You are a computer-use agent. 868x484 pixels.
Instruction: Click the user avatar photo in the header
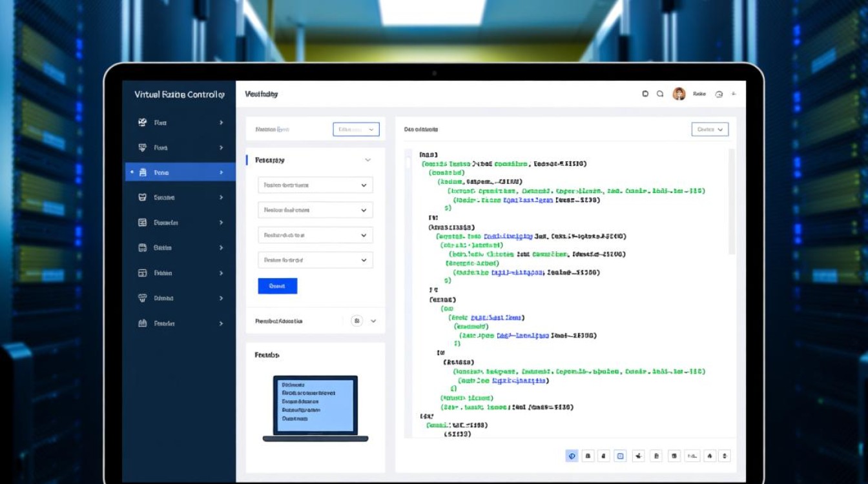click(679, 94)
